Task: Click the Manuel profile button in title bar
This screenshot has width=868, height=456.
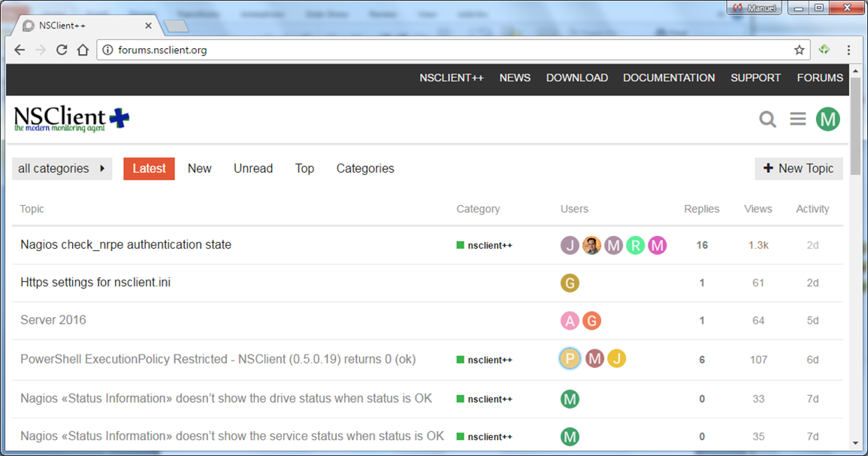Action: coord(754,8)
